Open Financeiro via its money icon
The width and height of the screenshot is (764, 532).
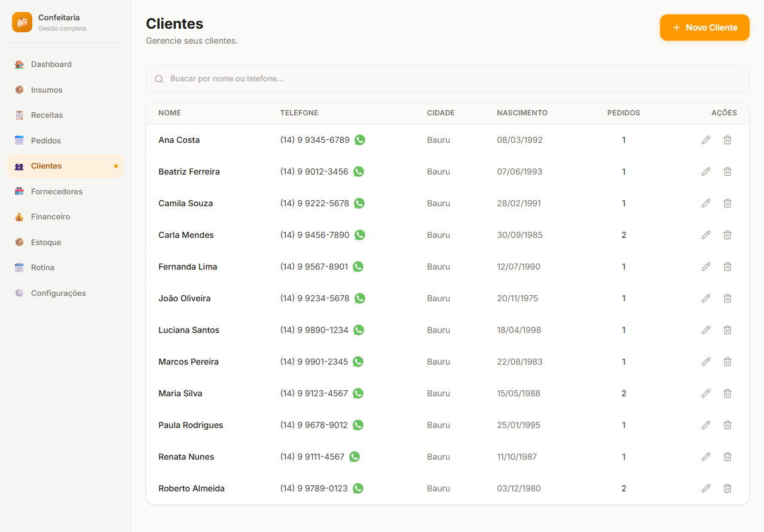[20, 216]
